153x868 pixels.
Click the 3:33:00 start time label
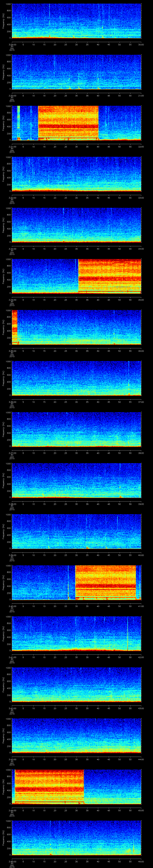click(12, 249)
